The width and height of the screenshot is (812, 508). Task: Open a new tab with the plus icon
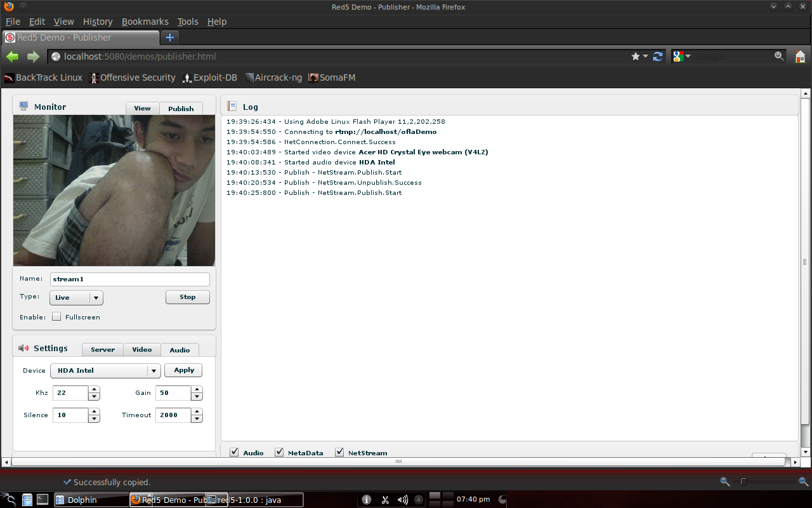coord(169,37)
